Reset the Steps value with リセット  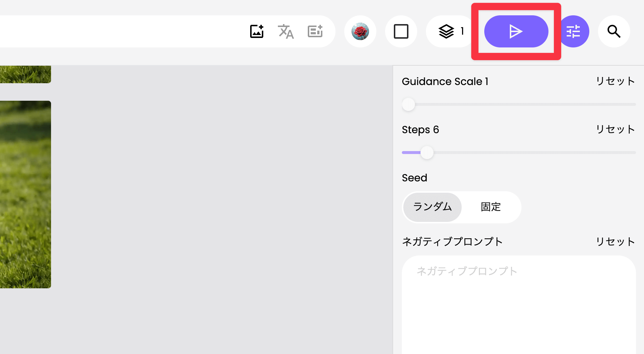[615, 129]
